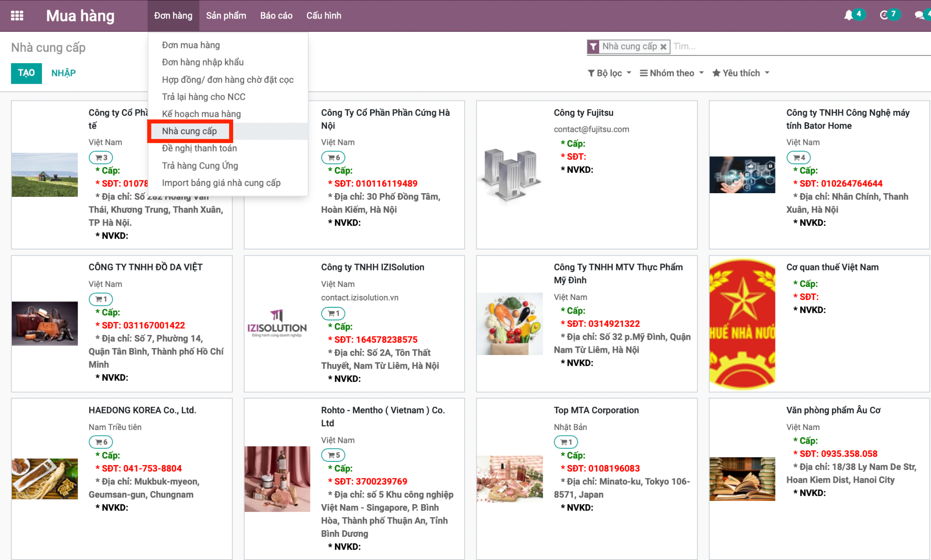
Task: Click the ginseng image for HAEDONG KOREA
Action: coord(45,479)
